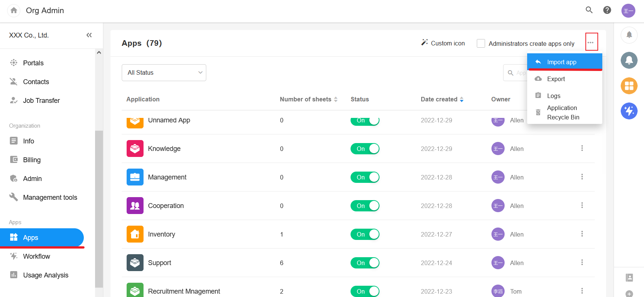Click the home icon beside Org Admin
The width and height of the screenshot is (644, 297).
tap(14, 11)
